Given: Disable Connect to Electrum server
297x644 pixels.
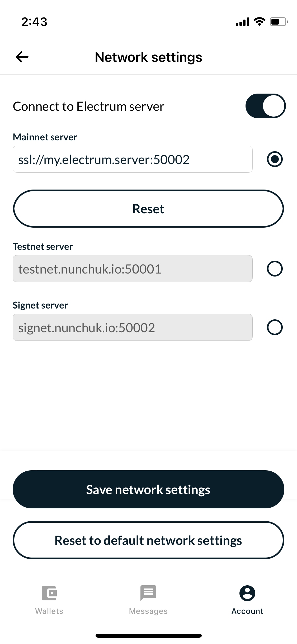Looking at the screenshot, I should click(265, 106).
